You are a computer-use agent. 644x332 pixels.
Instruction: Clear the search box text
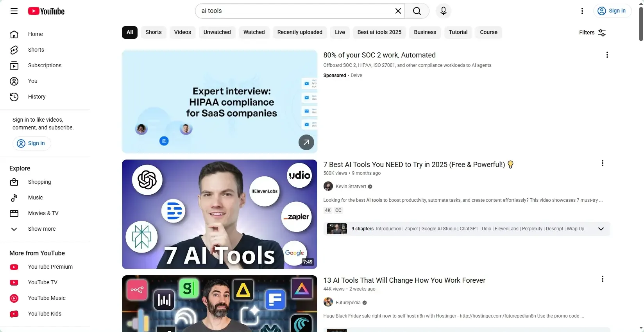click(x=398, y=11)
